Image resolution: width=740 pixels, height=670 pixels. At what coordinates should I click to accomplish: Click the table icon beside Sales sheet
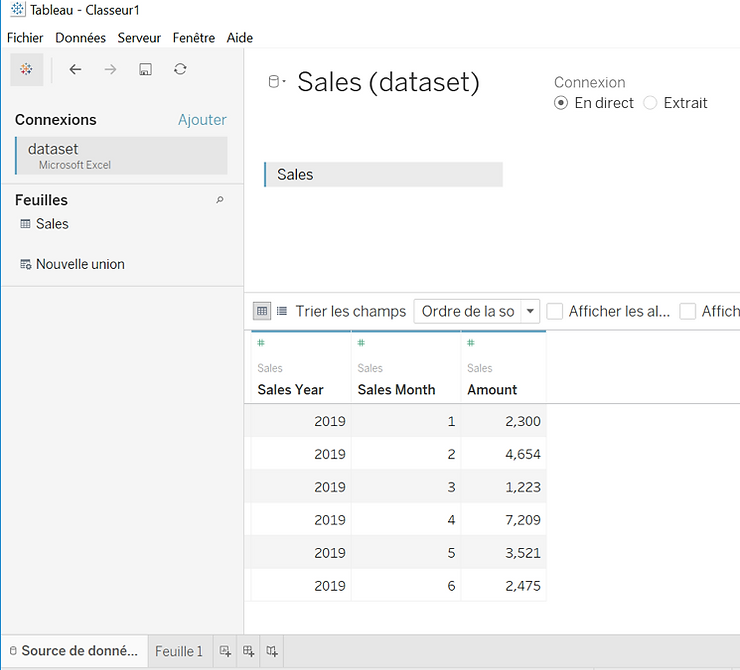pos(25,224)
